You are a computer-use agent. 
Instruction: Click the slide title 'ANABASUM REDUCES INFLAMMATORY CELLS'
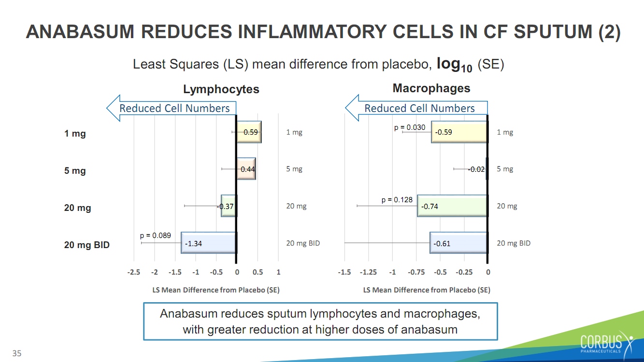(x=323, y=32)
